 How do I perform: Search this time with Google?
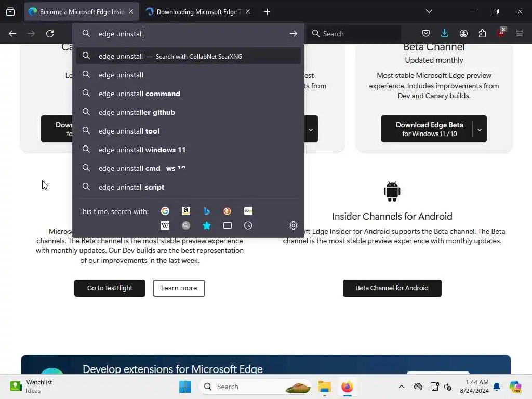click(165, 211)
